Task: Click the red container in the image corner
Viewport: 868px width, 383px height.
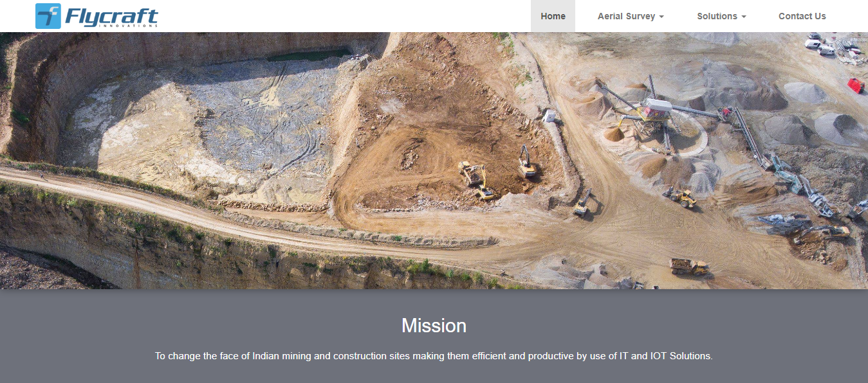Action: point(856,85)
